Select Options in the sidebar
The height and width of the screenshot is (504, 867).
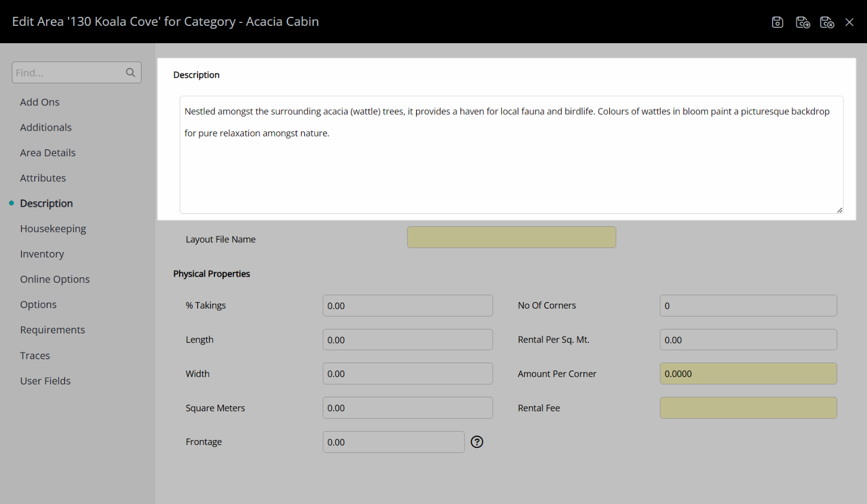(x=38, y=304)
